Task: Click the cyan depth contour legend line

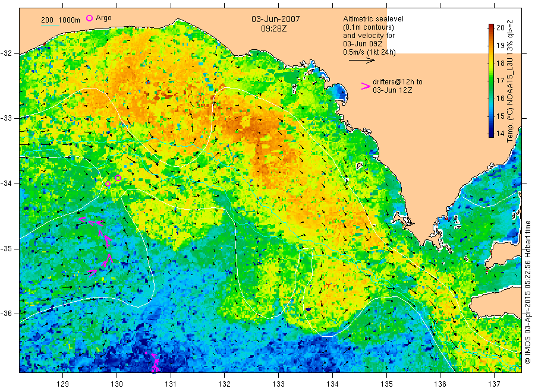Action: point(50,25)
